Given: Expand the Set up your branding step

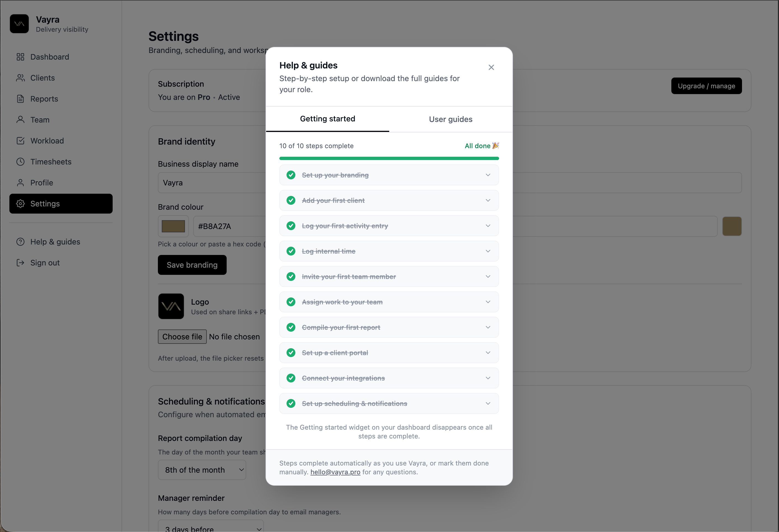Looking at the screenshot, I should (488, 175).
